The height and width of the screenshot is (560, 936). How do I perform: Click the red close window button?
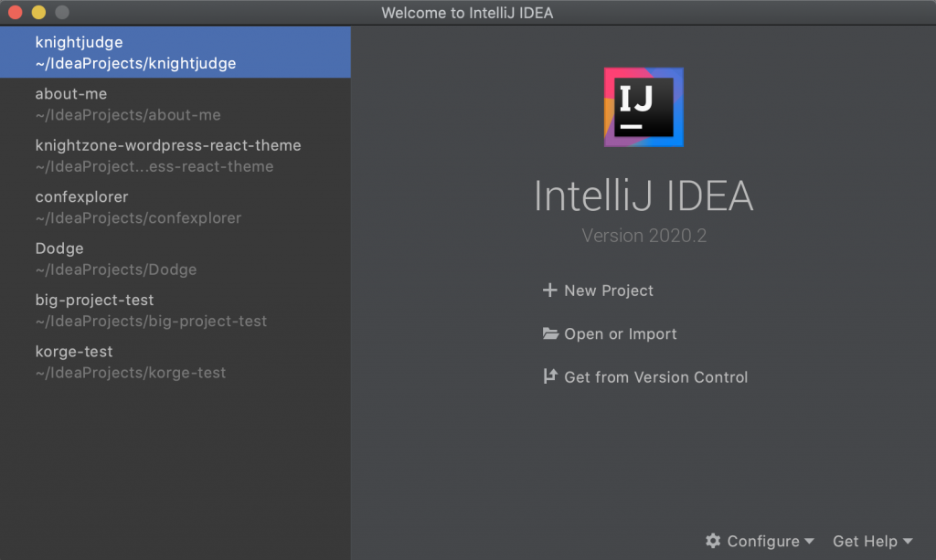pos(15,13)
